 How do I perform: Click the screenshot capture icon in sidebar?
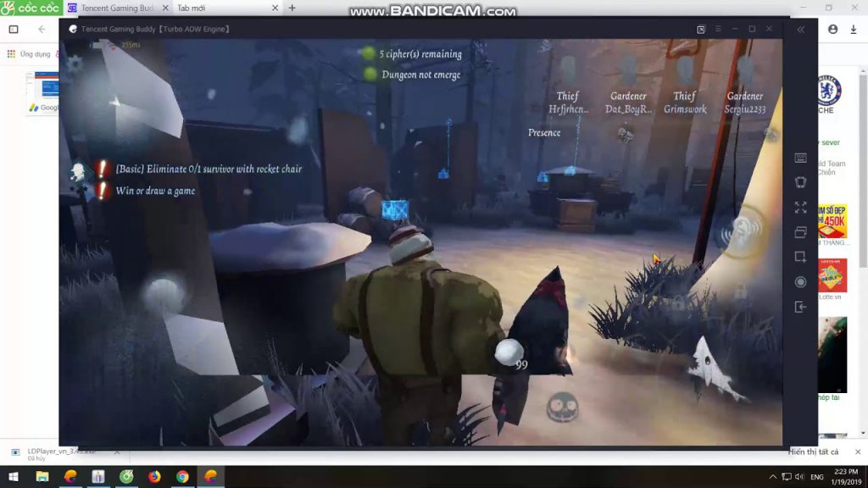pos(800,257)
